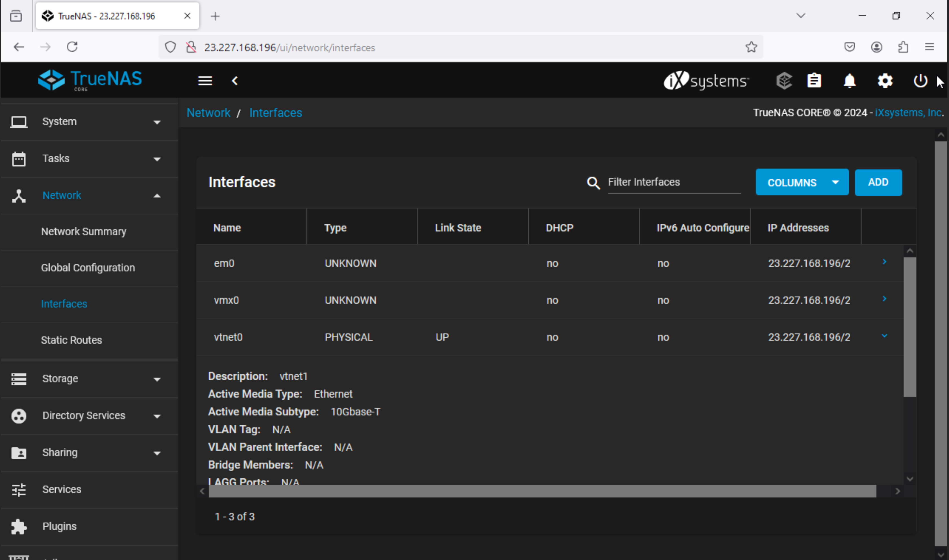Collapse the Network menu arrow
The height and width of the screenshot is (560, 949).
[157, 196]
